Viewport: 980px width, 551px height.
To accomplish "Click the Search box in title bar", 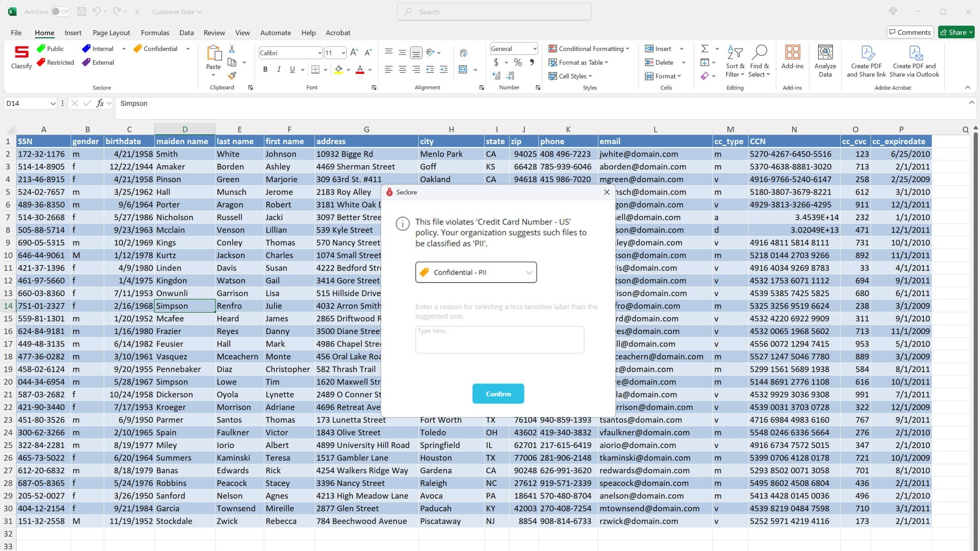I will 494,11.
